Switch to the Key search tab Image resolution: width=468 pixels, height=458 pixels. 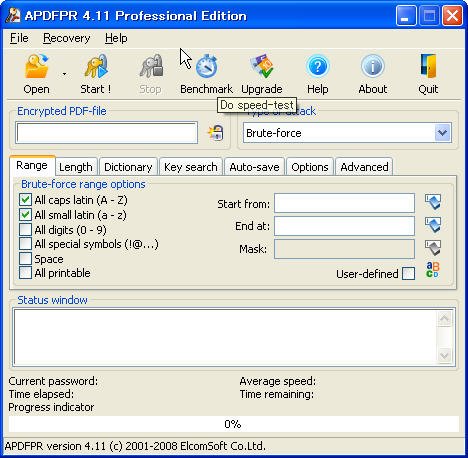tap(191, 167)
